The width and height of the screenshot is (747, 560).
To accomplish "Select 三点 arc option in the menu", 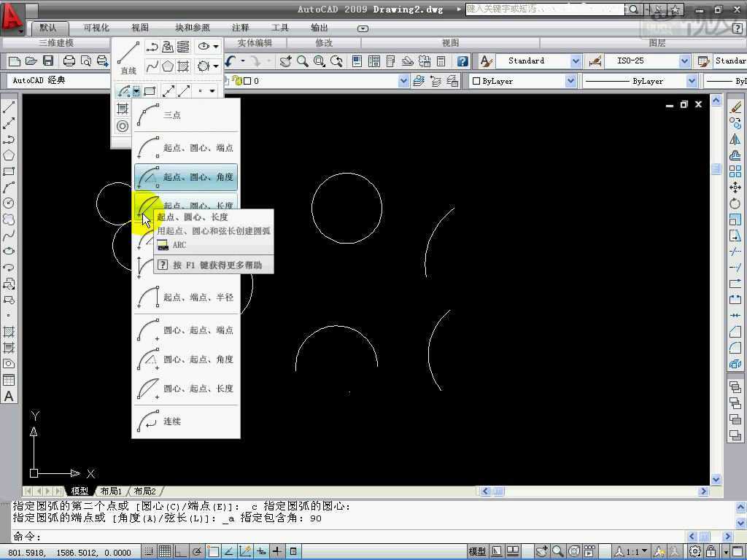I will coord(186,115).
